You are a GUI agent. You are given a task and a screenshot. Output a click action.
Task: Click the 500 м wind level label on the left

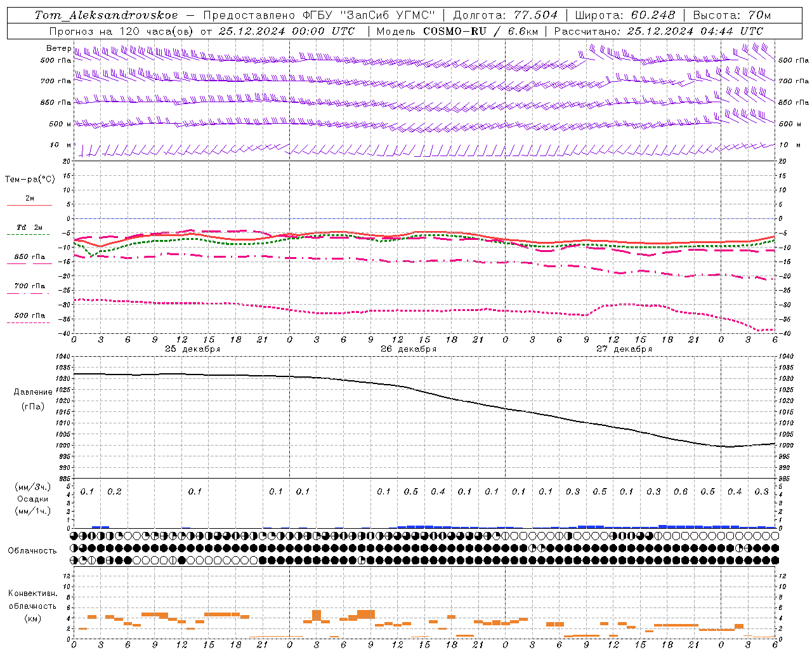coord(61,124)
